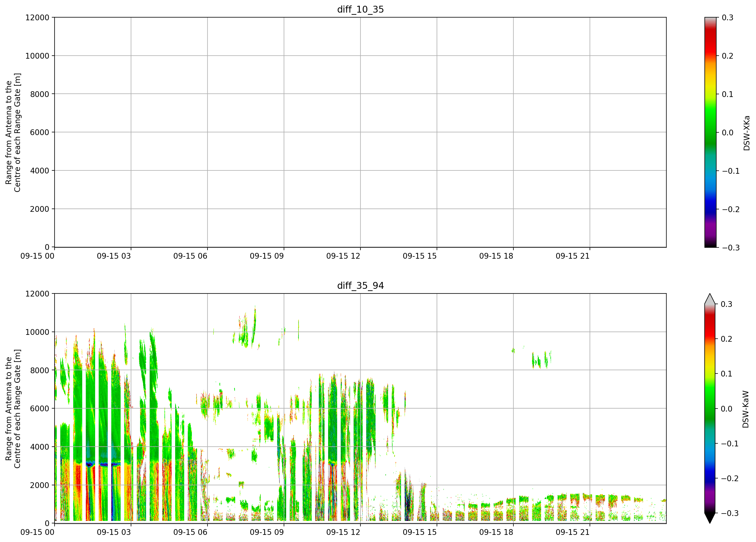Click the grey upper extension arrow of the DSW-KaW colorbar
756x542 pixels.
click(x=710, y=299)
